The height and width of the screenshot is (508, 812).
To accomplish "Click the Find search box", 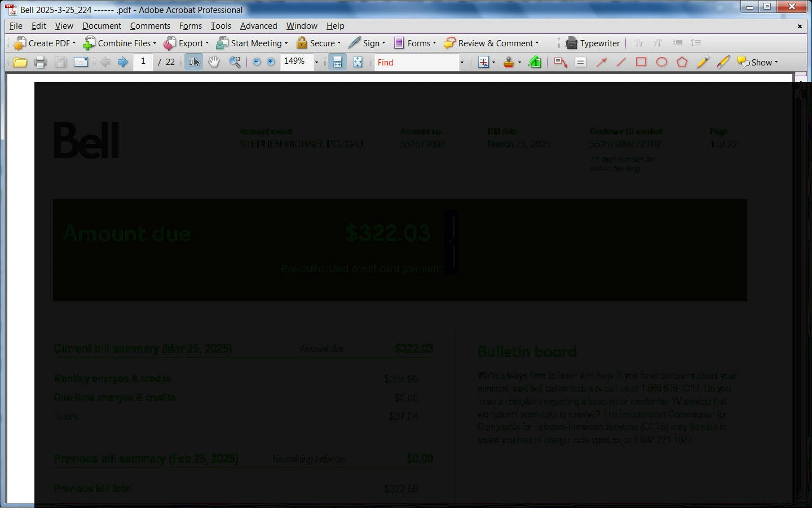I will coord(417,62).
